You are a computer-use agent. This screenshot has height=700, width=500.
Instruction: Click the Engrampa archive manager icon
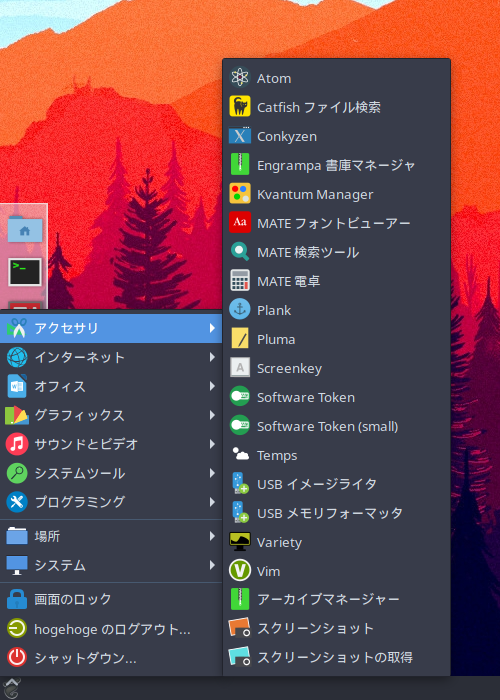click(240, 165)
